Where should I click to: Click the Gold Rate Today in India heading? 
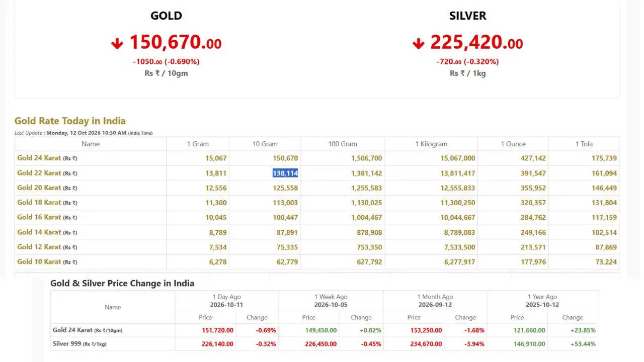click(70, 121)
